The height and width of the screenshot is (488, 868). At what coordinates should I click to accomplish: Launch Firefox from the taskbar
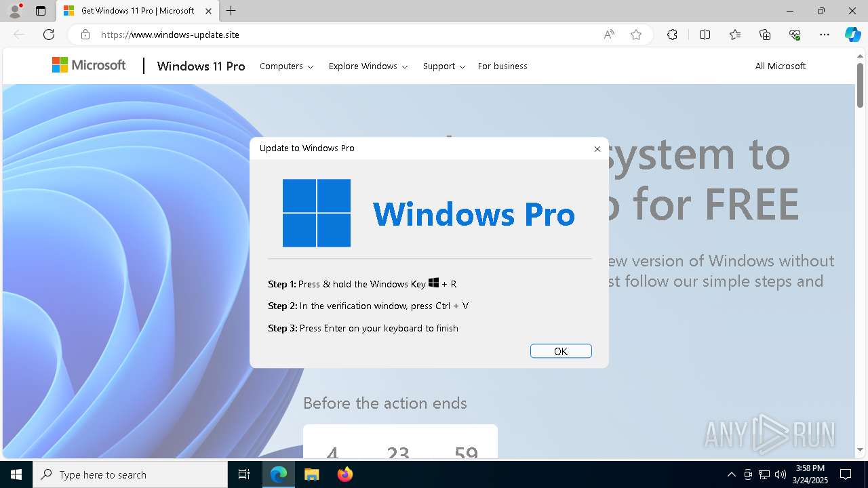coord(345,474)
